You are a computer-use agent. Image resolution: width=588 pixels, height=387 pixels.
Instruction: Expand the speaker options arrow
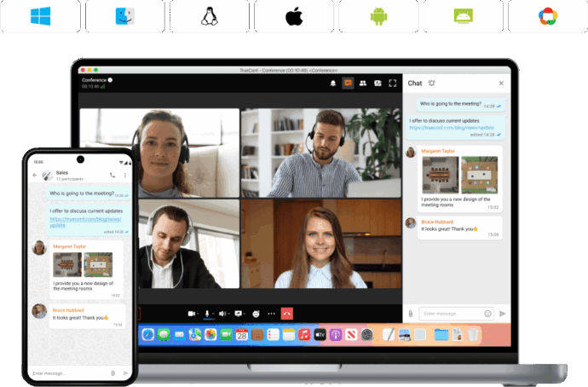(x=228, y=314)
